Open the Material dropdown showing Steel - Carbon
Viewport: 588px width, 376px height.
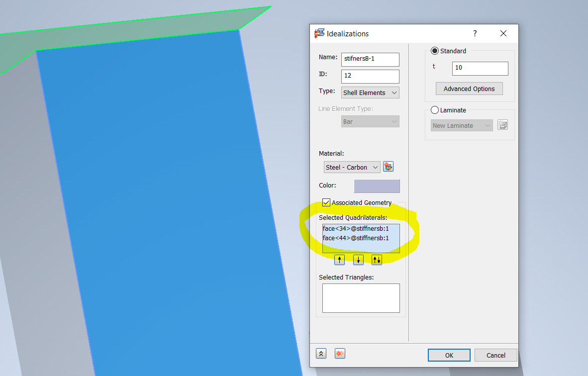point(352,167)
